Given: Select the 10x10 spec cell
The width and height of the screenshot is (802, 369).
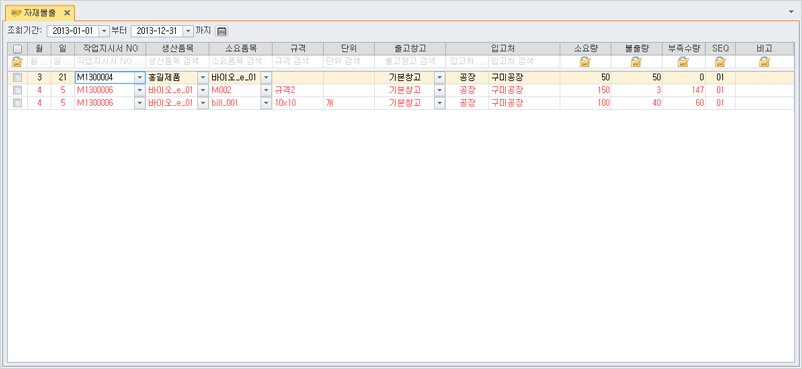Looking at the screenshot, I should (x=298, y=103).
